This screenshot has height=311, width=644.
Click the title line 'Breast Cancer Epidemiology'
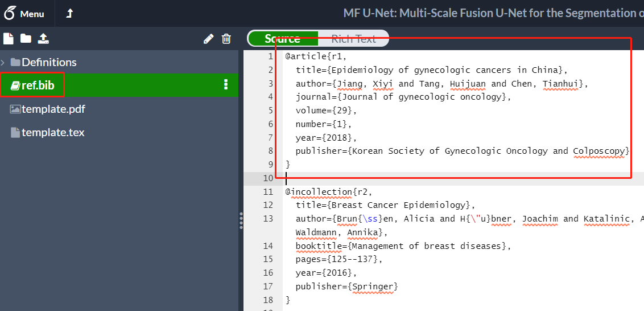click(385, 205)
